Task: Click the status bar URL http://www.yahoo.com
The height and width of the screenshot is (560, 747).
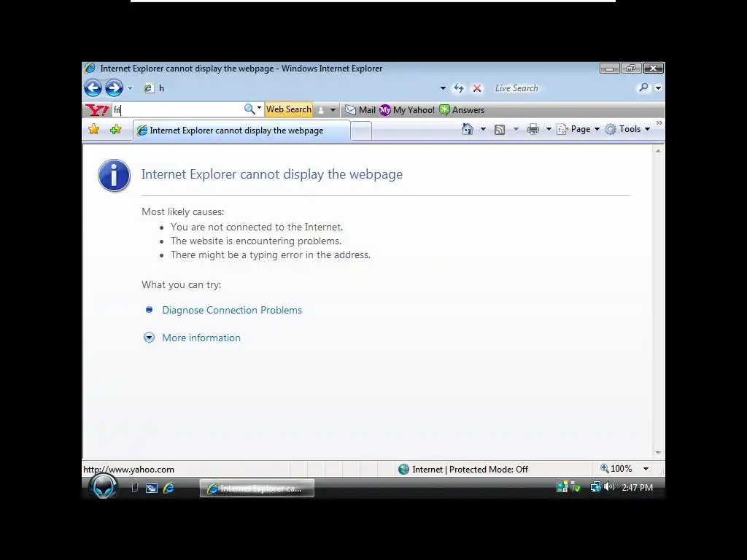Action: point(128,470)
